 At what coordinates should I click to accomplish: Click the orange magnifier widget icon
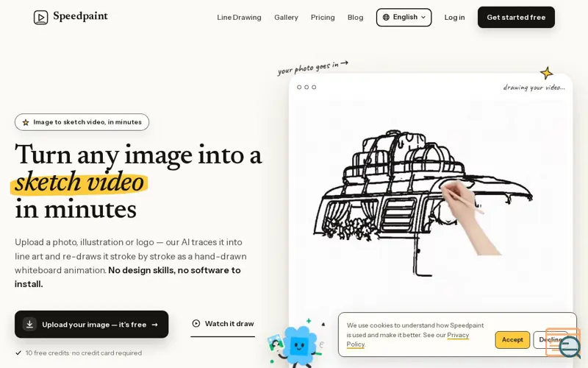(563, 342)
